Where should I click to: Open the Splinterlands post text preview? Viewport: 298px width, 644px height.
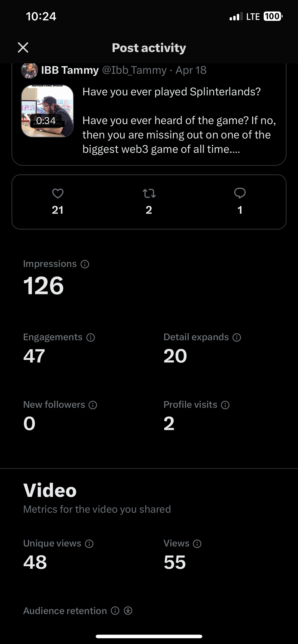179,121
